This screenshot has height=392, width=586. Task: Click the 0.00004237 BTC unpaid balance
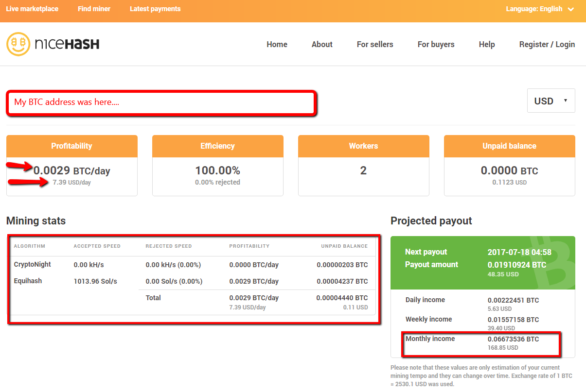(x=342, y=281)
